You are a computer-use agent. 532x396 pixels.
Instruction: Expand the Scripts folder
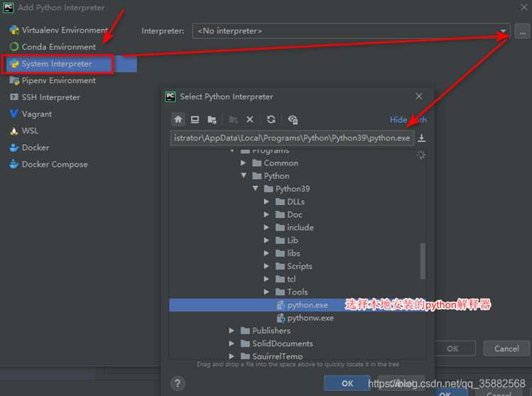[266, 266]
